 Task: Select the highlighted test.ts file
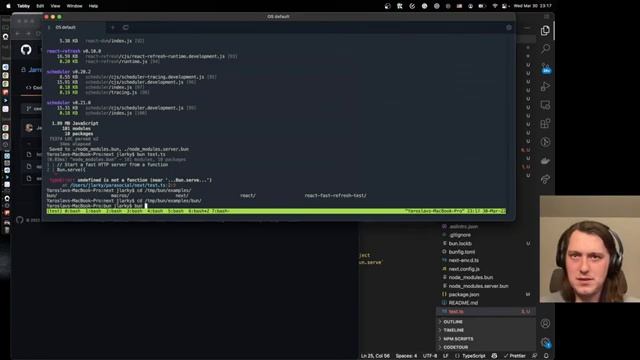(486, 311)
